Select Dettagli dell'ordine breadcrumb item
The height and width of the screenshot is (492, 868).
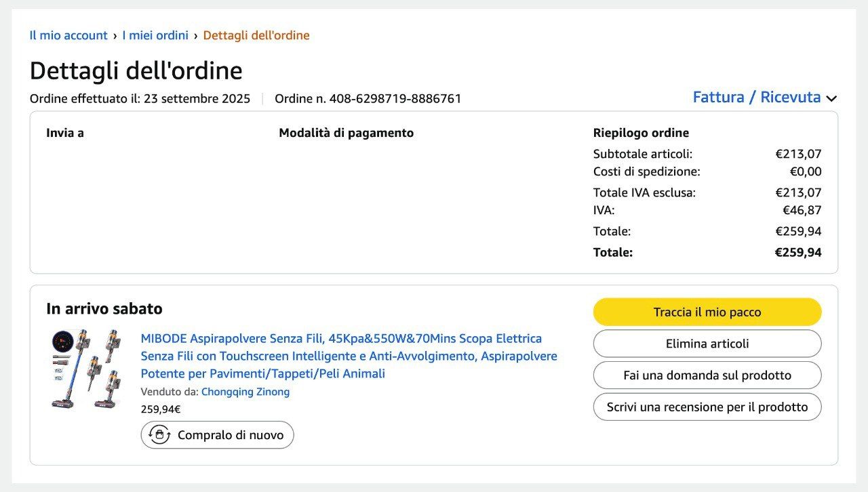click(256, 35)
